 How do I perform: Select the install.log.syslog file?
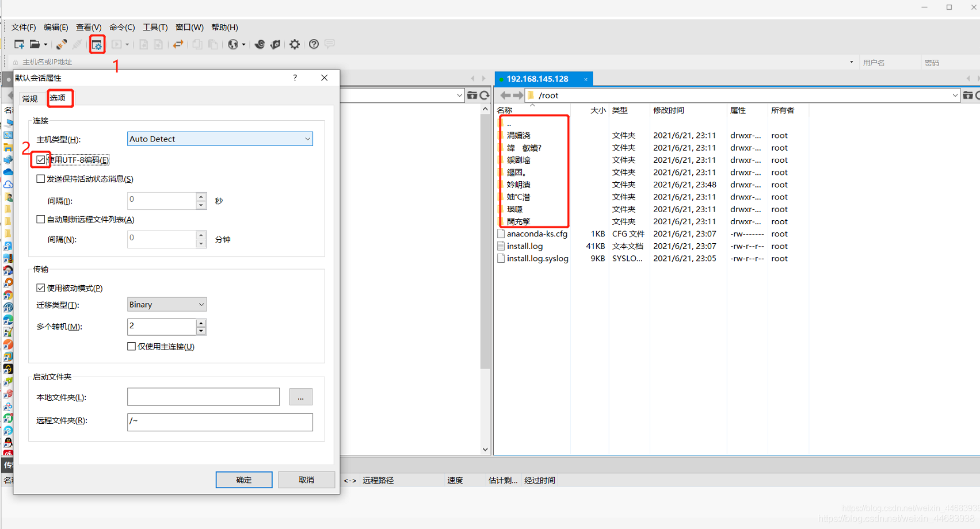pos(537,259)
